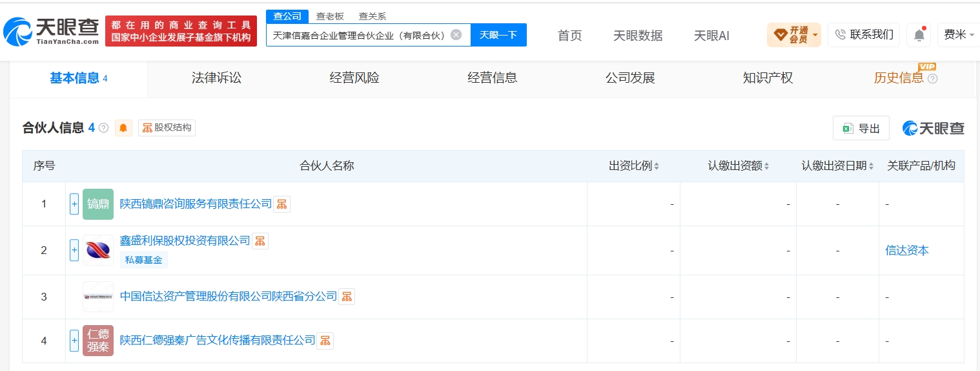
Task: Open the 联系我们 contact button
Action: (x=864, y=35)
